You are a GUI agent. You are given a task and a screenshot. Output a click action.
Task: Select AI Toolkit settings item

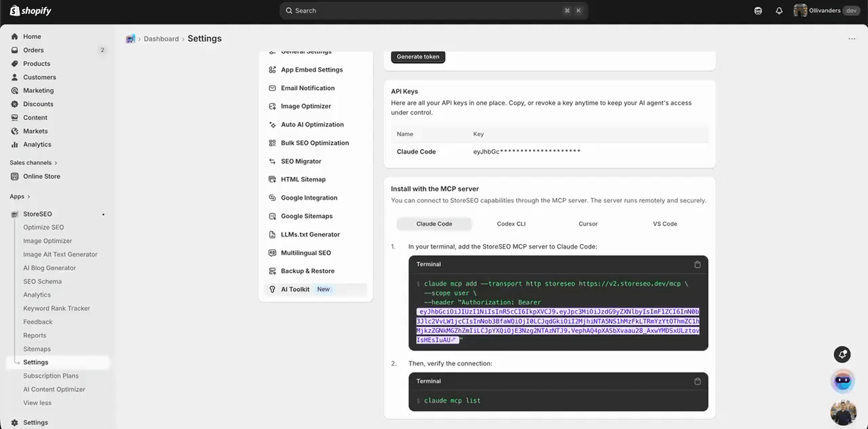click(315, 290)
